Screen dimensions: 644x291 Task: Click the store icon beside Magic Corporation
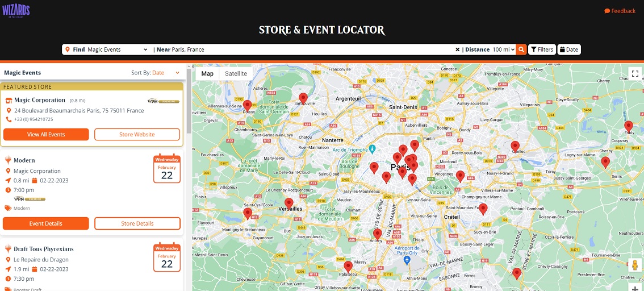click(x=9, y=100)
